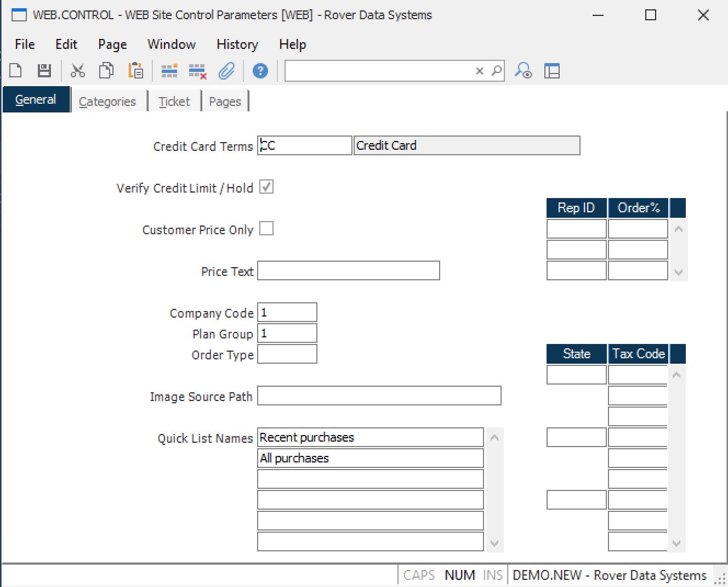Click the Copy icon in toolbar
The width and height of the screenshot is (728, 587).
106,71
